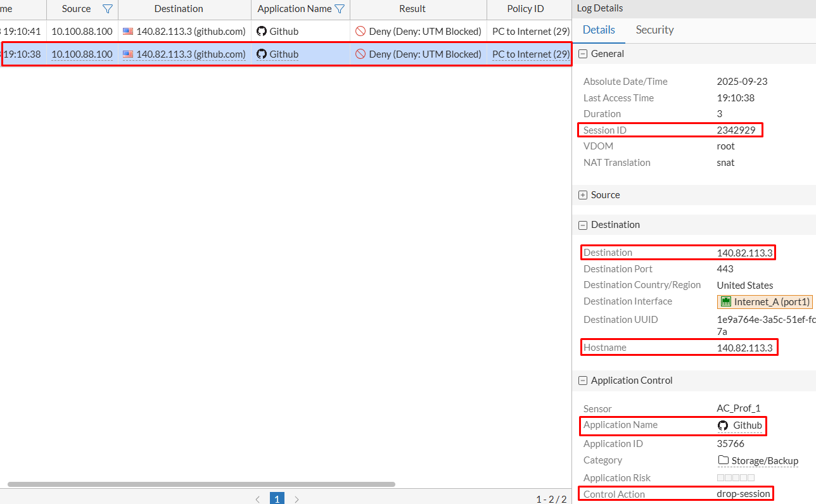Collapse the General section
The image size is (816, 504).
pyautogui.click(x=582, y=54)
